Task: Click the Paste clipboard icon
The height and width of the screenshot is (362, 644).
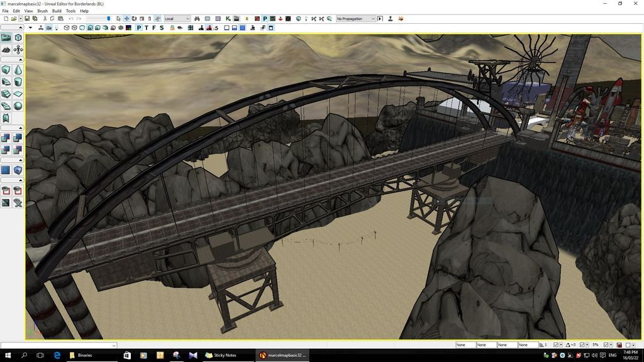Action: pos(60,18)
